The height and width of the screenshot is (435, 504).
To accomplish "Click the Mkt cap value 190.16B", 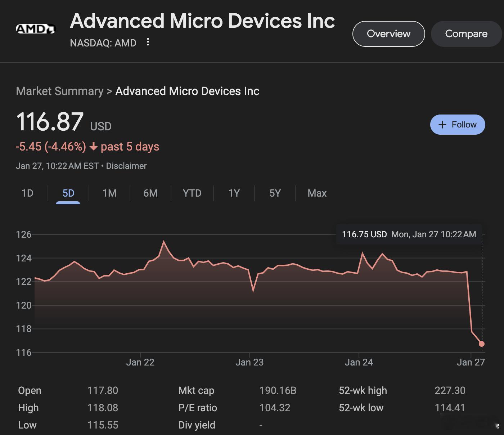I will coord(278,390).
